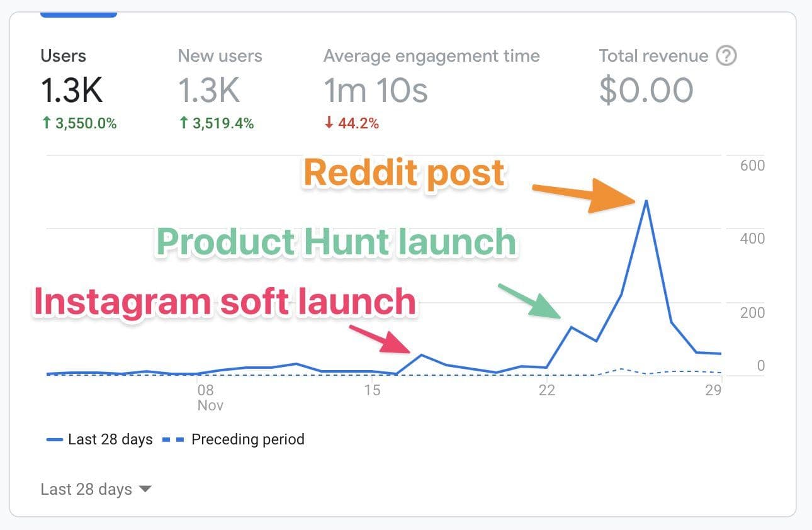This screenshot has height=530, width=812.
Task: Click the red down arrow under engagement time
Action: (x=329, y=123)
